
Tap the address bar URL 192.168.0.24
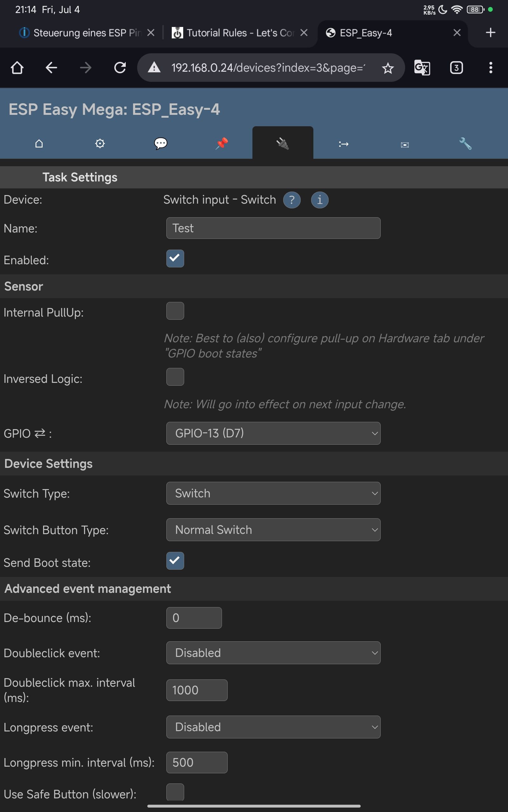[x=268, y=68]
